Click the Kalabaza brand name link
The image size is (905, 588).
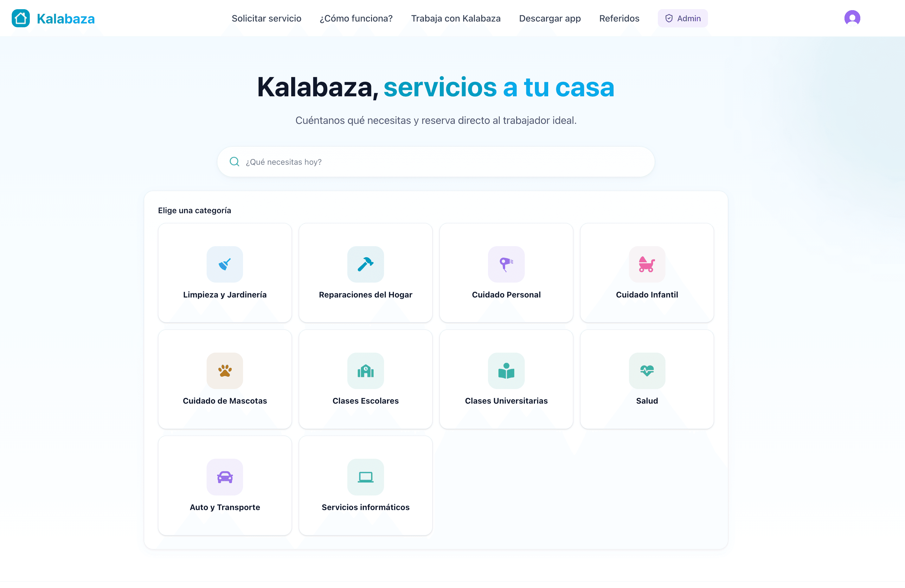point(66,19)
